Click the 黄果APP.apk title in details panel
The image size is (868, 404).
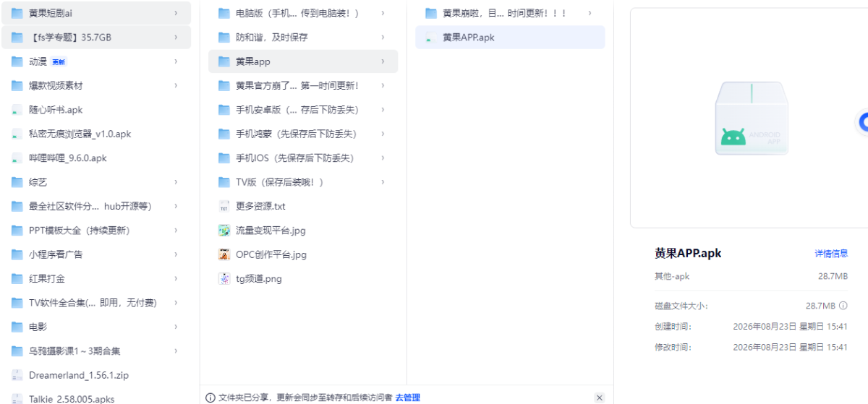(x=688, y=254)
